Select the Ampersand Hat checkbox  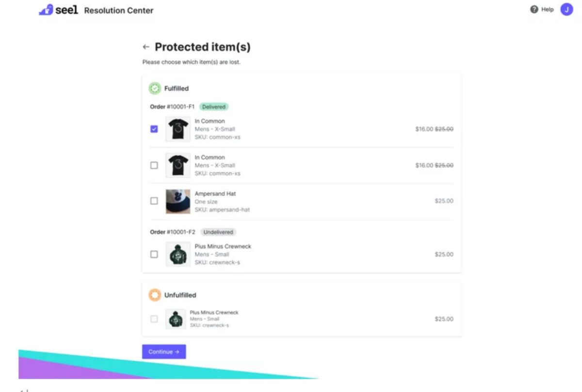tap(154, 201)
